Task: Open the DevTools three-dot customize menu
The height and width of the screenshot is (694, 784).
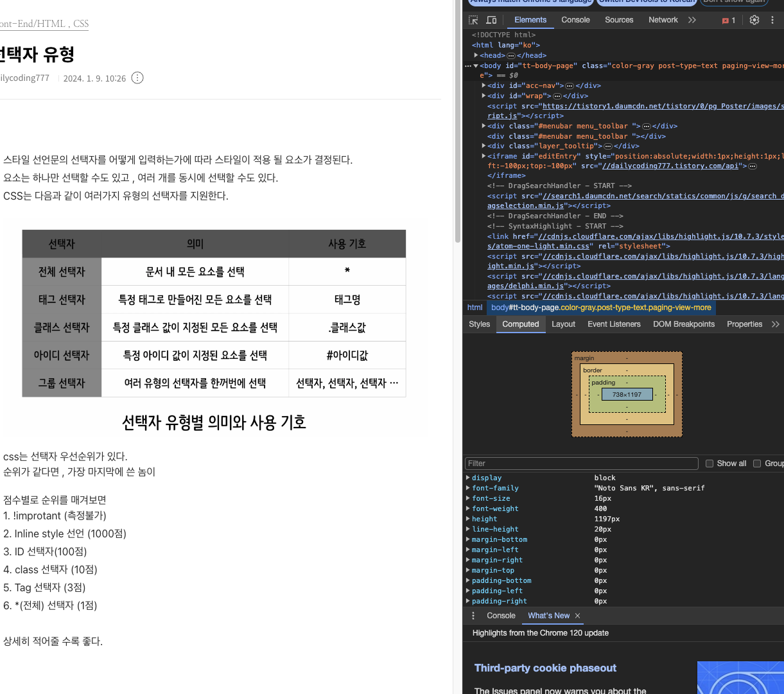Action: 772,20
